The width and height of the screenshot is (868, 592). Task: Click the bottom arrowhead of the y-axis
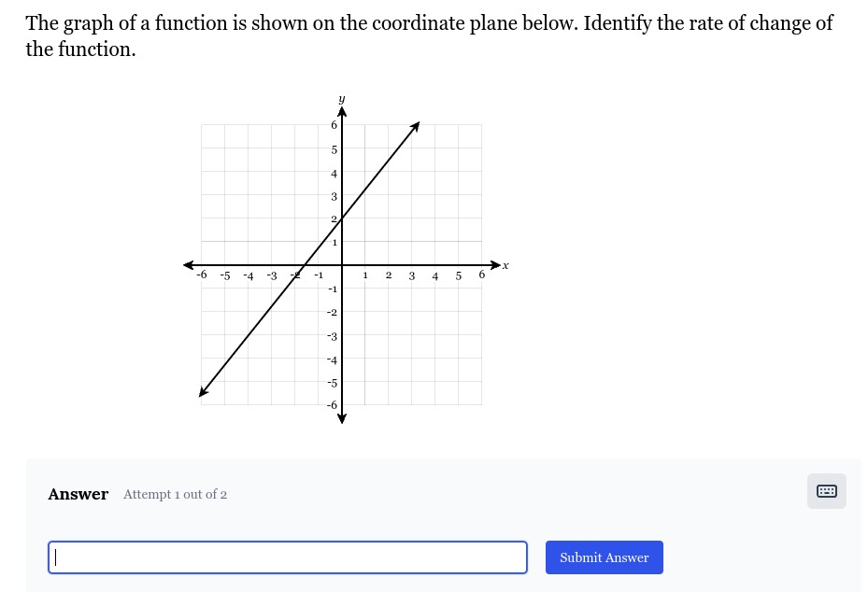click(x=342, y=418)
